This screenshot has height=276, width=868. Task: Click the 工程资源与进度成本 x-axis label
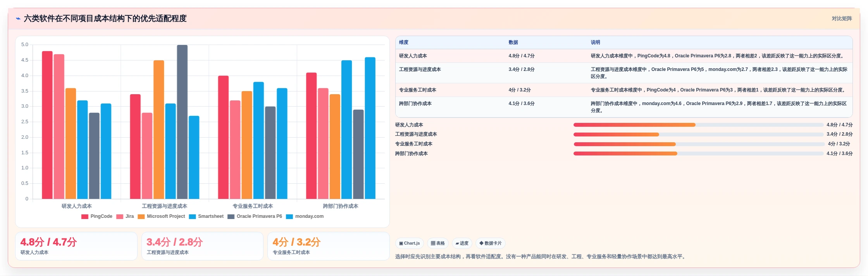click(164, 206)
